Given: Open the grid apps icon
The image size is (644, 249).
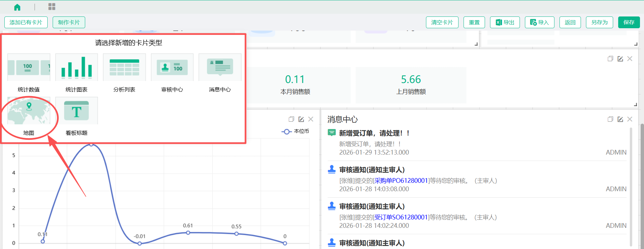Looking at the screenshot, I should pos(52,7).
